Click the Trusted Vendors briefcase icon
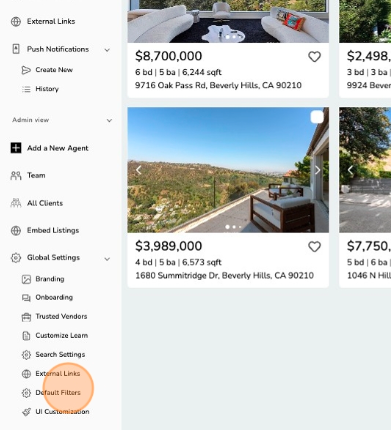The width and height of the screenshot is (391, 430). pyautogui.click(x=26, y=317)
